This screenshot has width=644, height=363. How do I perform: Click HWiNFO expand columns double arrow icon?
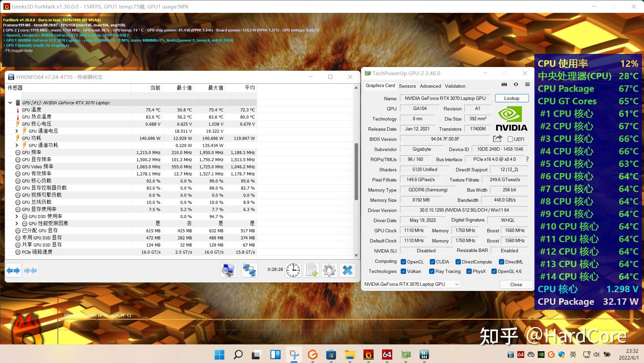point(14,271)
